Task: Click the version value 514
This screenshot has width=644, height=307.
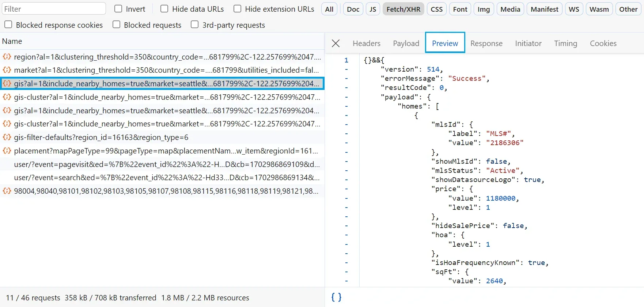Action: tap(433, 69)
